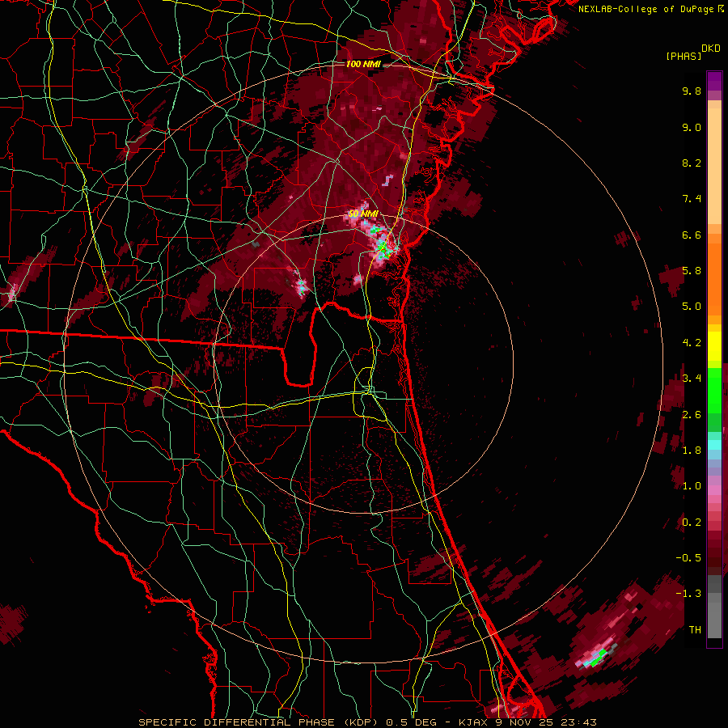Pick the large peach segment of the color bar
The height and width of the screenshot is (728, 728).
tap(714, 166)
